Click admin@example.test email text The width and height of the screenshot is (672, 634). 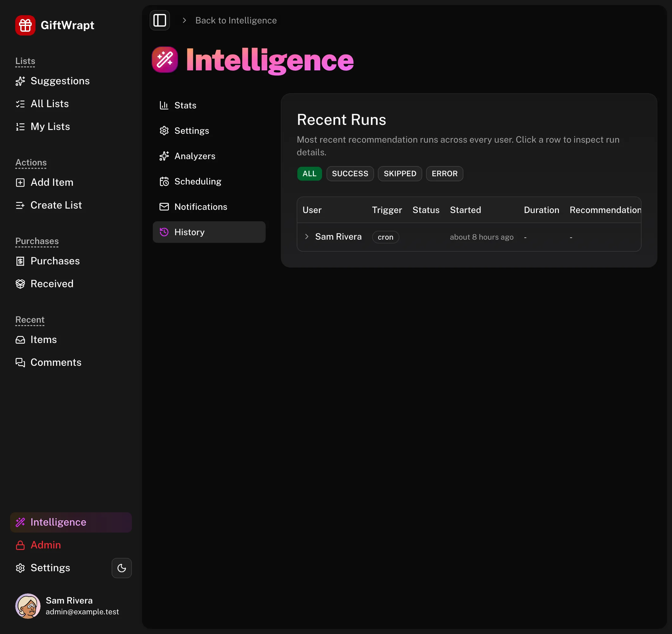coord(82,612)
